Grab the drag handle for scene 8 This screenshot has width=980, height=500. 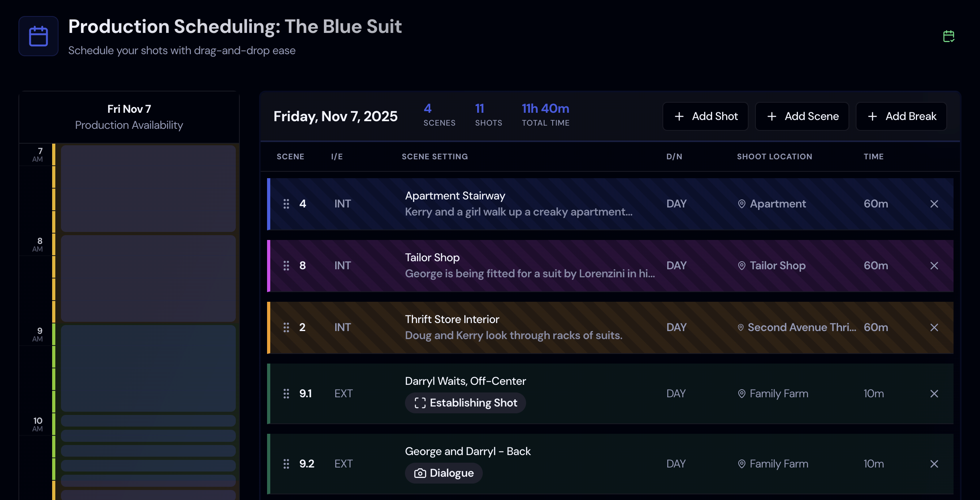tap(286, 266)
